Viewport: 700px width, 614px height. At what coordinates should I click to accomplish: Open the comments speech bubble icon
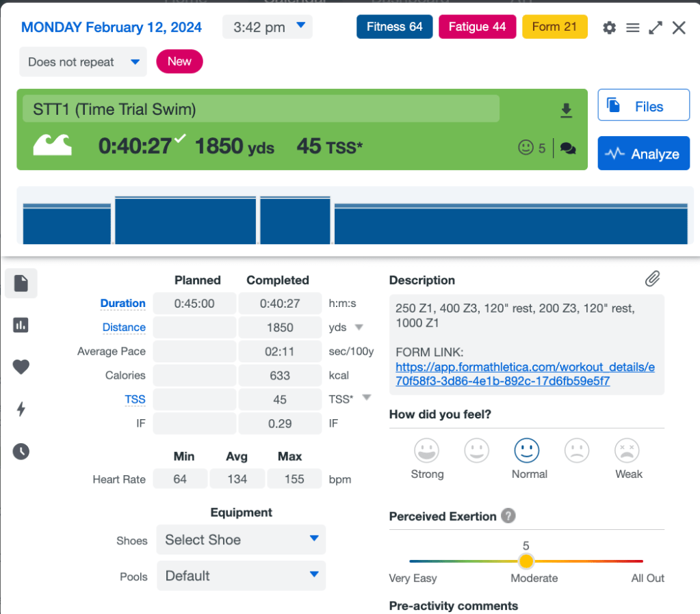(x=568, y=148)
